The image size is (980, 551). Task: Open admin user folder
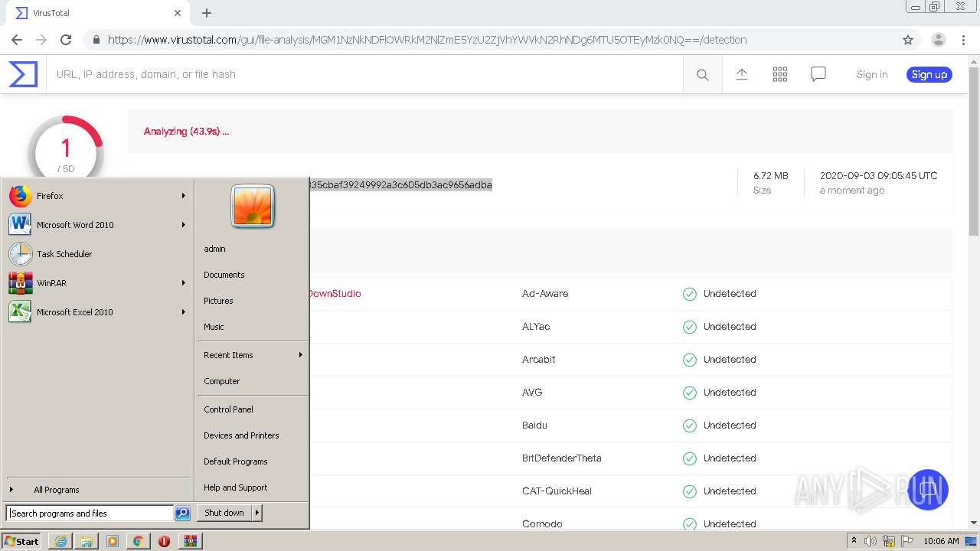pos(214,249)
